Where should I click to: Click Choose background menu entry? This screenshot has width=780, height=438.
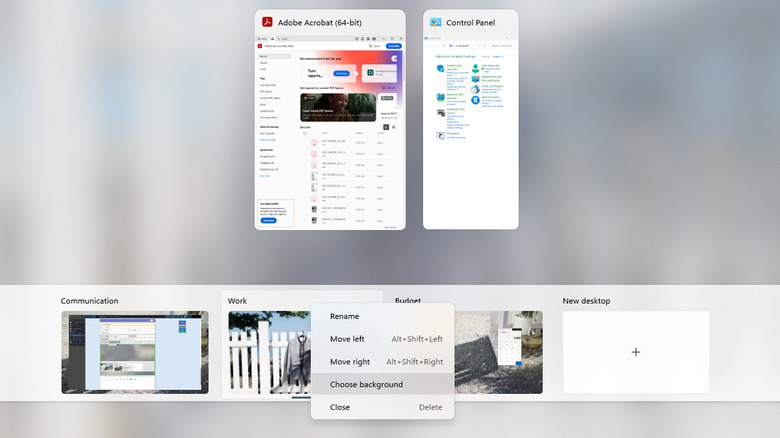382,384
